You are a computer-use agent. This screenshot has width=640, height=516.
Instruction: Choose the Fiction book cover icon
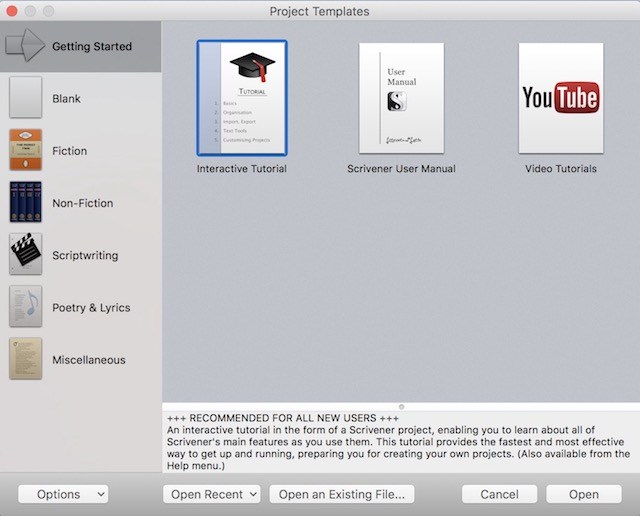click(25, 150)
